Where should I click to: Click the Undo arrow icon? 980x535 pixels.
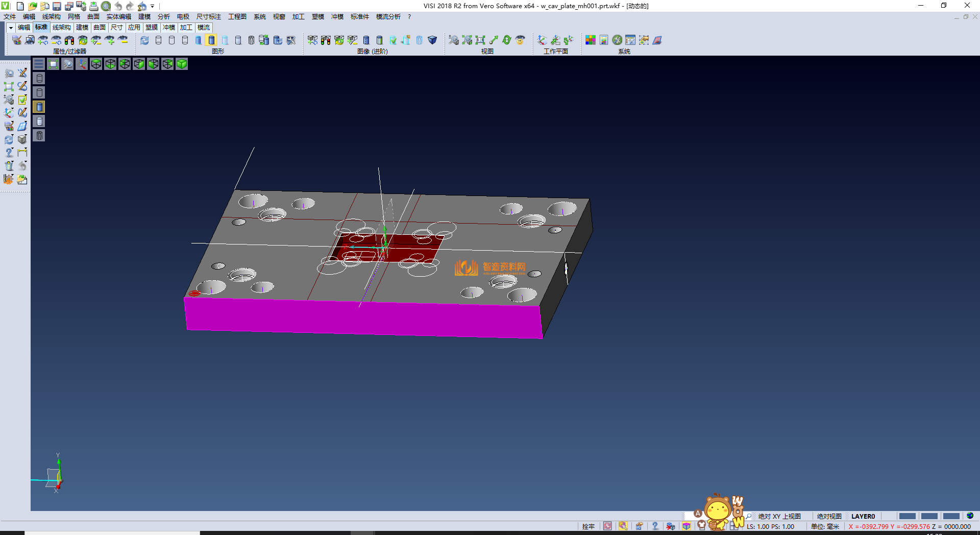pos(118,6)
